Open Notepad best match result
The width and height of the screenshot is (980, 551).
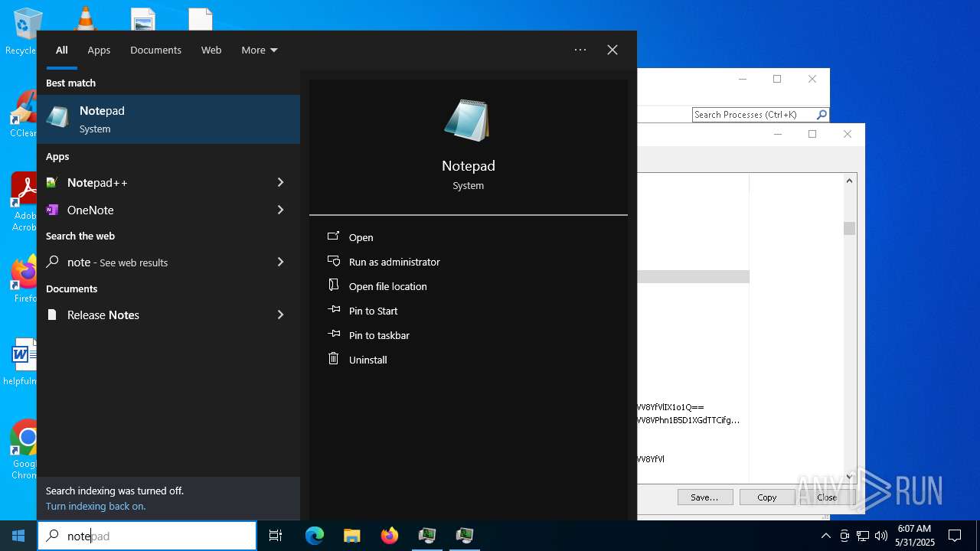click(x=168, y=119)
